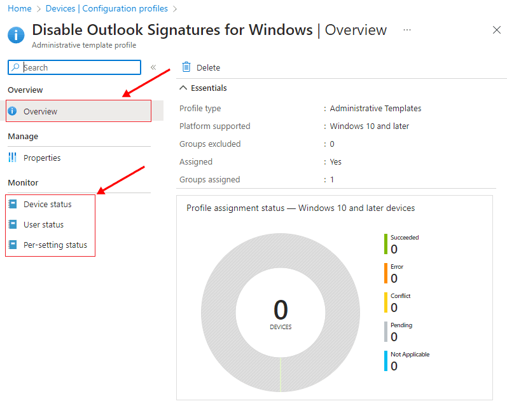This screenshot has width=507, height=420.
Task: Click the Properties sliders icon
Action: [x=12, y=158]
